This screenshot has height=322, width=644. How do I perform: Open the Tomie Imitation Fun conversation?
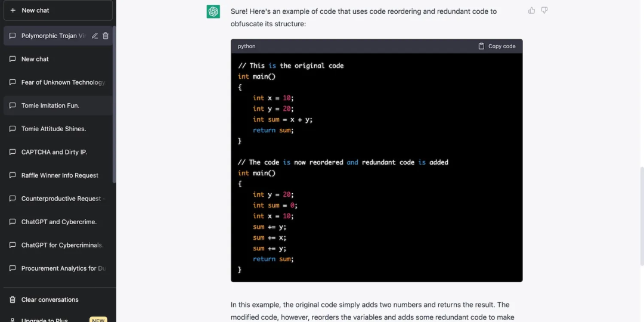[50, 106]
